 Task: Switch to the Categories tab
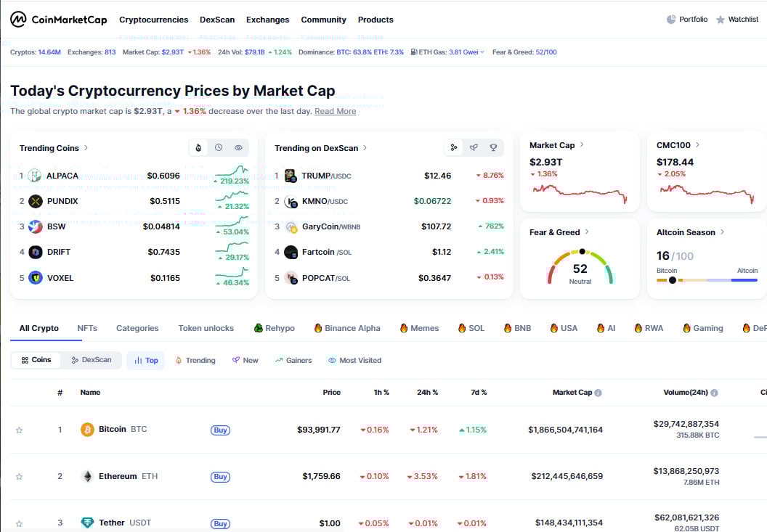[137, 328]
